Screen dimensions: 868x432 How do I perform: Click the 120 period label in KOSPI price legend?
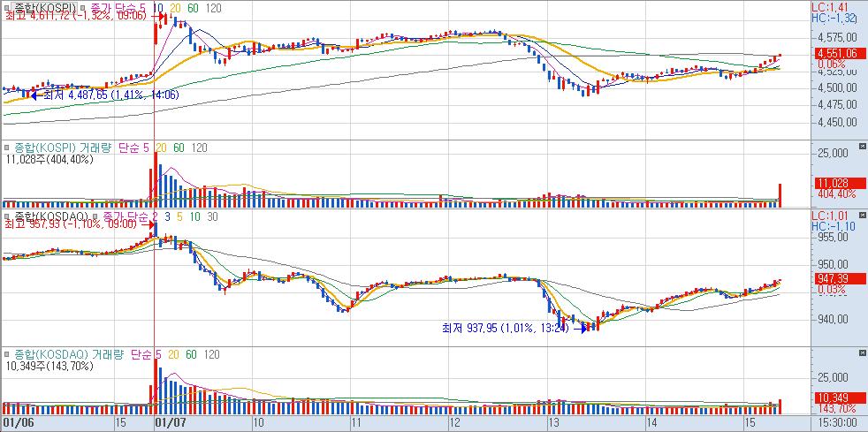213,8
